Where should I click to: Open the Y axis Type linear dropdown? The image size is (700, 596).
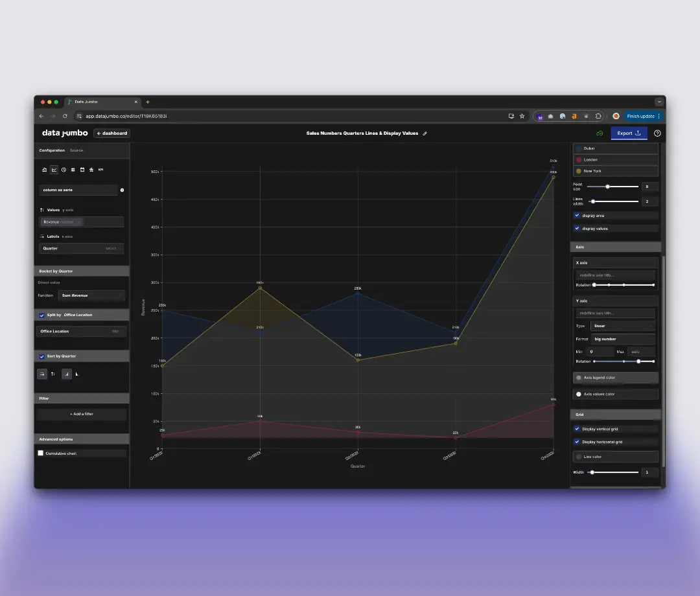click(x=622, y=326)
